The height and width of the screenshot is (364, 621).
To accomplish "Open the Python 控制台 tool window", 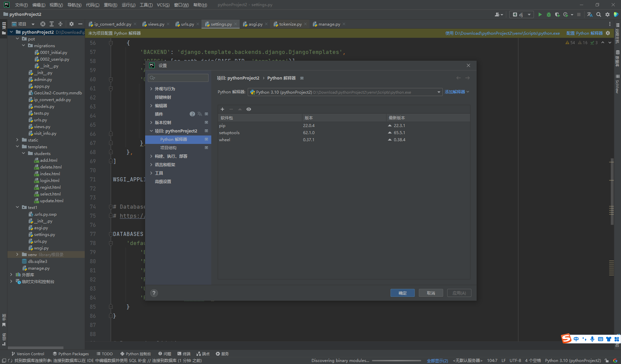I will (x=136, y=354).
